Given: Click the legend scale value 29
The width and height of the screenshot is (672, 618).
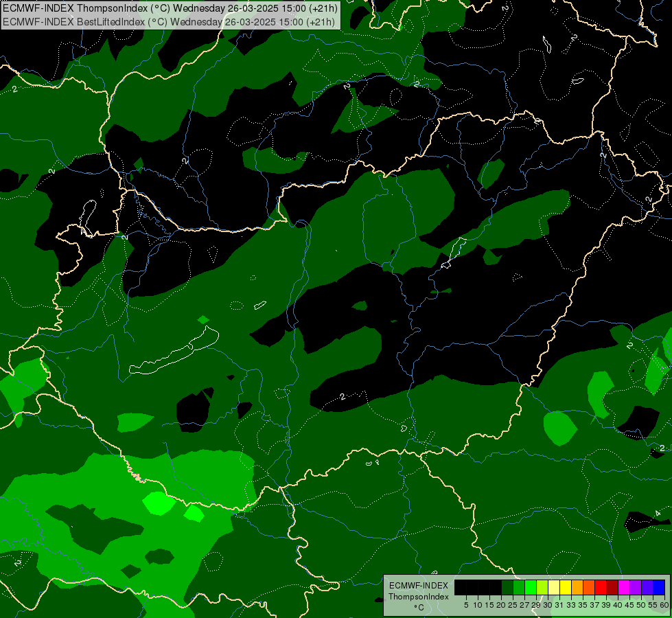Looking at the screenshot, I should click(536, 605).
